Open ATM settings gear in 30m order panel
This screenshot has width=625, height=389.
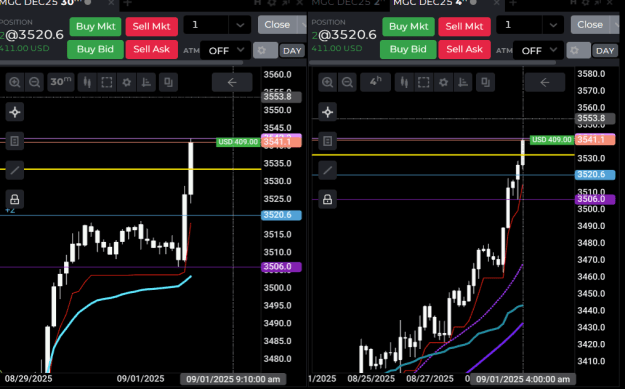tap(265, 51)
